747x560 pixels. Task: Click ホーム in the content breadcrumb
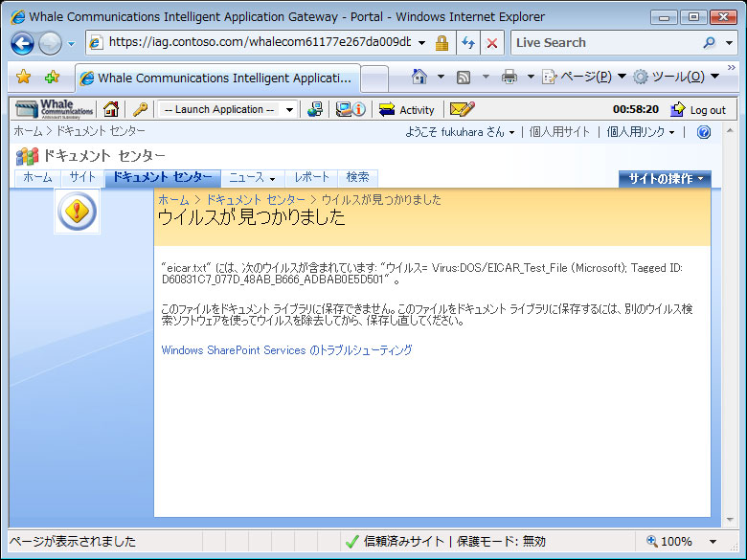coord(173,199)
